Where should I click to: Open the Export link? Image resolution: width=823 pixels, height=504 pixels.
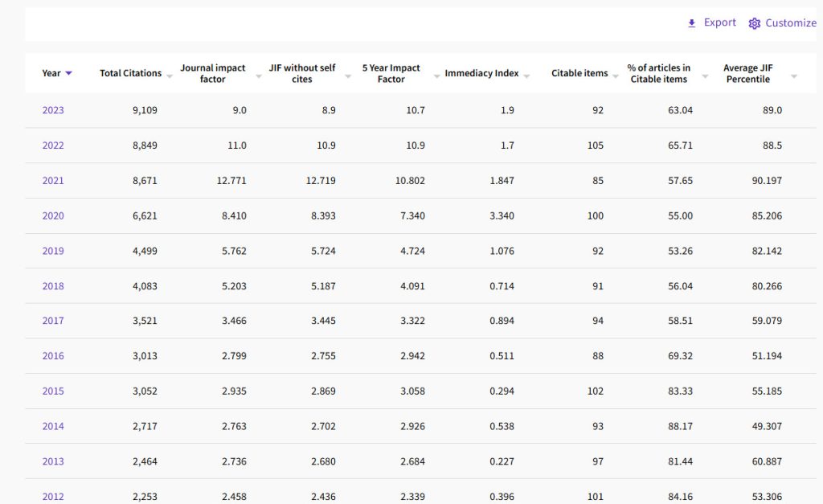(x=719, y=23)
